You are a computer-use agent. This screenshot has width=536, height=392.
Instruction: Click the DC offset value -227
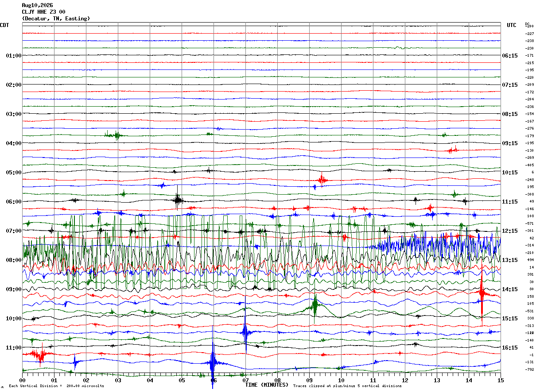point(529,34)
